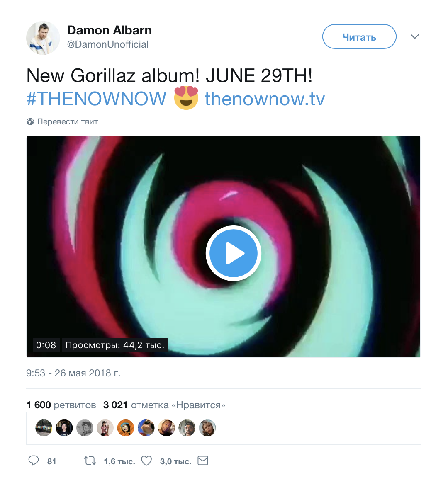Follow the account with Читать button
Image resolution: width=448 pixels, height=480 pixels.
(x=359, y=37)
